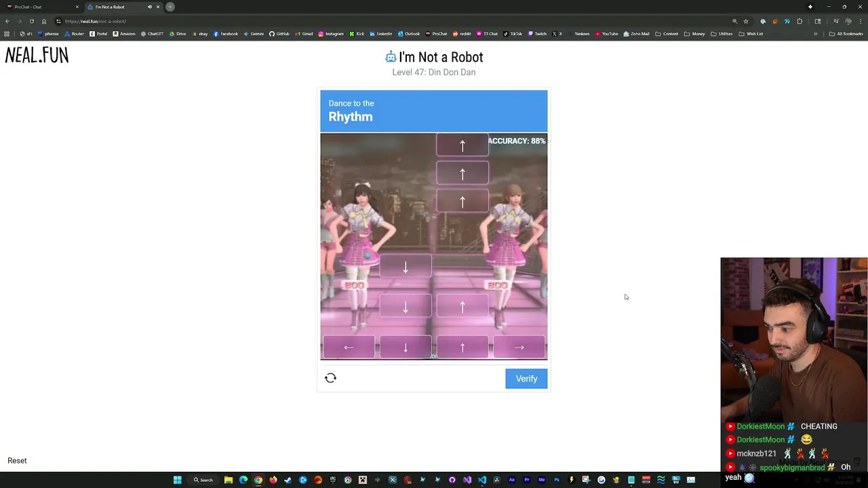The image size is (868, 488).
Task: Open the ebay bookmark
Action: pyautogui.click(x=199, y=34)
